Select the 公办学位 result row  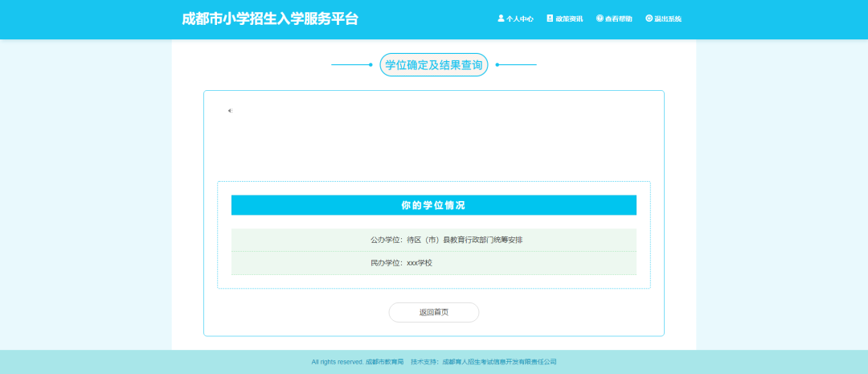pos(434,240)
